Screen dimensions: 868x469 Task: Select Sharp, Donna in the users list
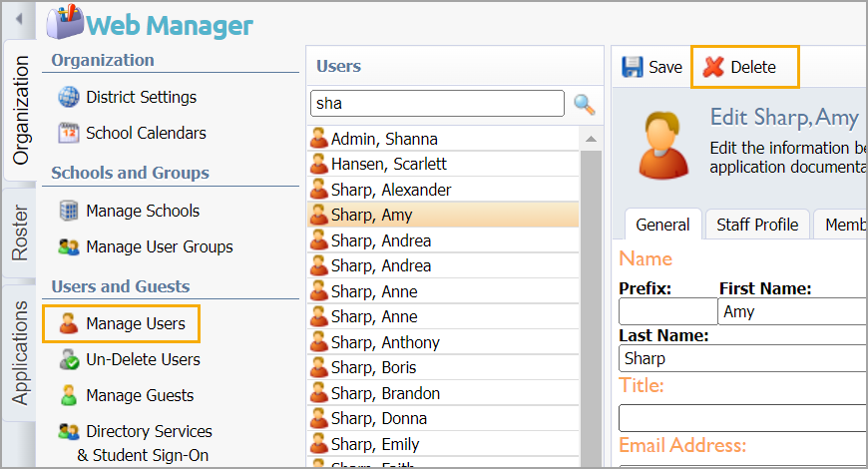[443, 419]
